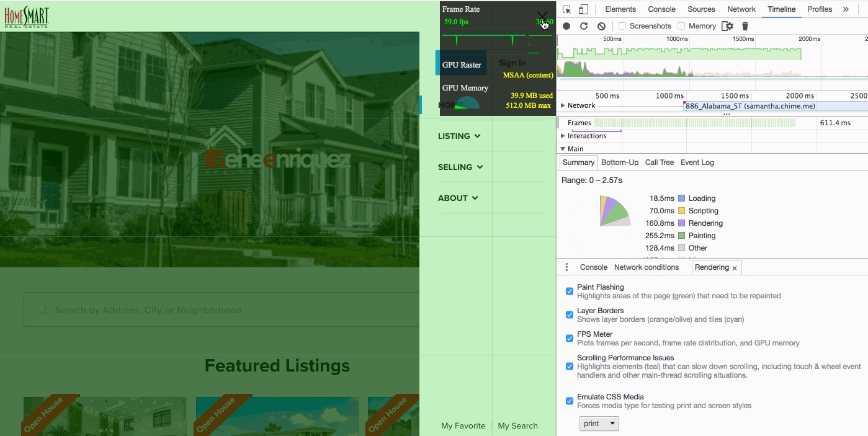Image resolution: width=868 pixels, height=436 pixels.
Task: Click the Featured Listings heading
Action: pos(277,366)
